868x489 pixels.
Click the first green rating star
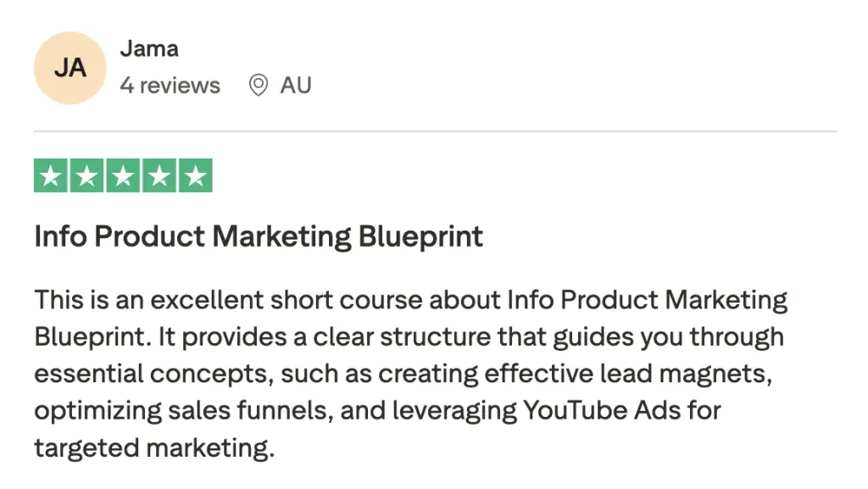click(x=52, y=176)
